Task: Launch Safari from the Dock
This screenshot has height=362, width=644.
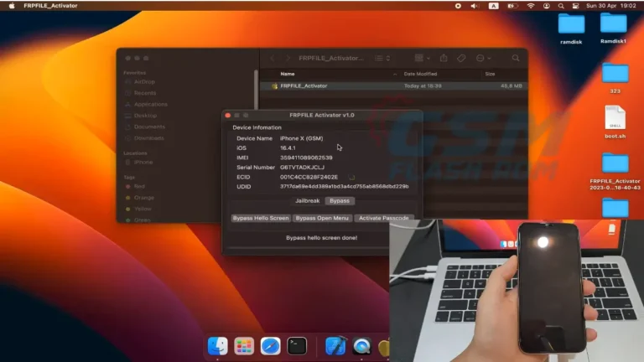Action: pos(270,345)
